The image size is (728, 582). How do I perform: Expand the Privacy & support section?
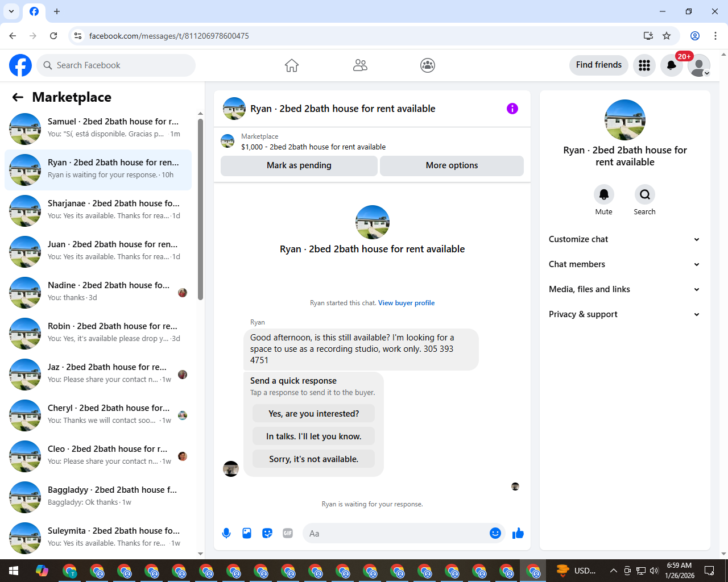pos(624,314)
